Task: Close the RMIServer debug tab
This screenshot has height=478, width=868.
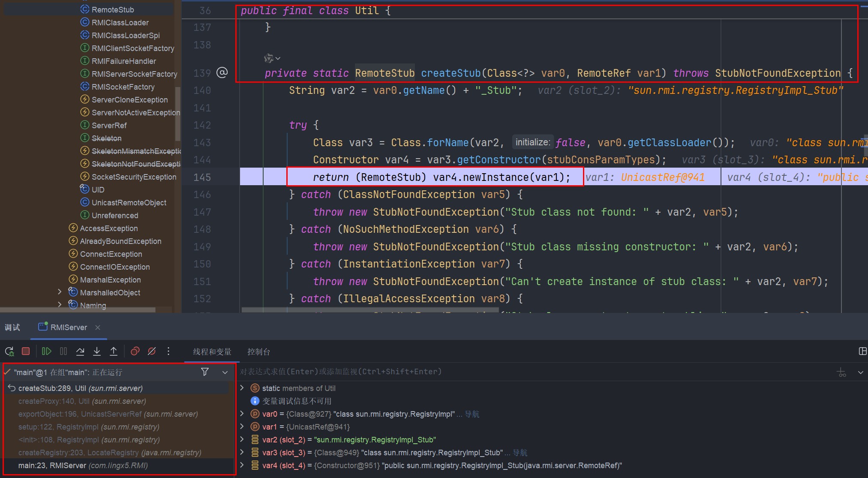Action: pos(98,327)
